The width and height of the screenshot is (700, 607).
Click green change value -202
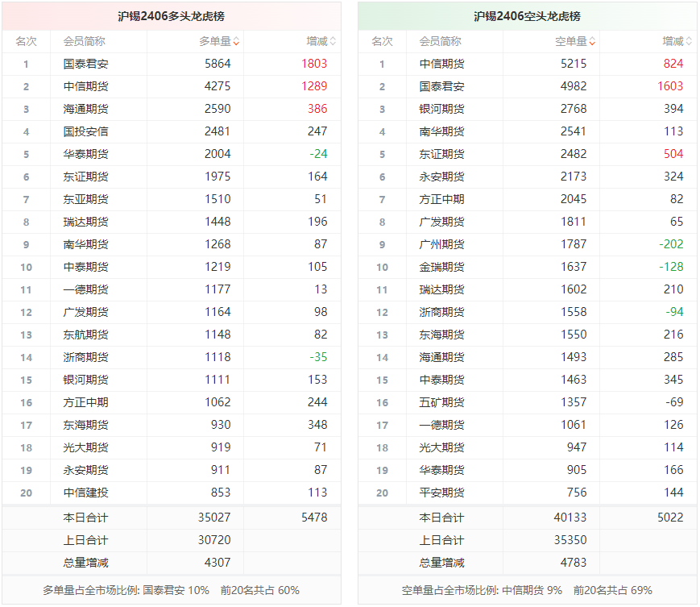tap(671, 244)
